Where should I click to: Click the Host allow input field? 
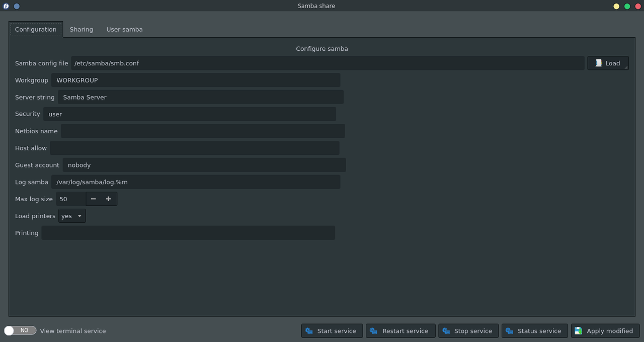tap(195, 148)
